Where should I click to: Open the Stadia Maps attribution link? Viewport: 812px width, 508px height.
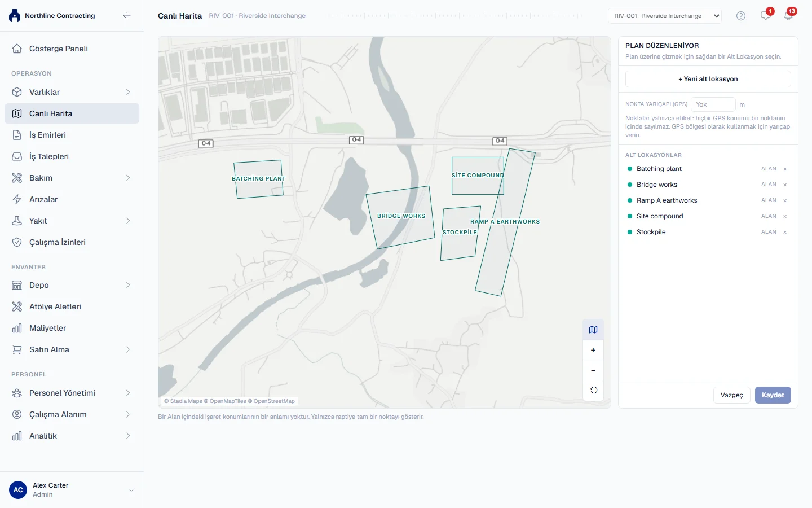(186, 401)
